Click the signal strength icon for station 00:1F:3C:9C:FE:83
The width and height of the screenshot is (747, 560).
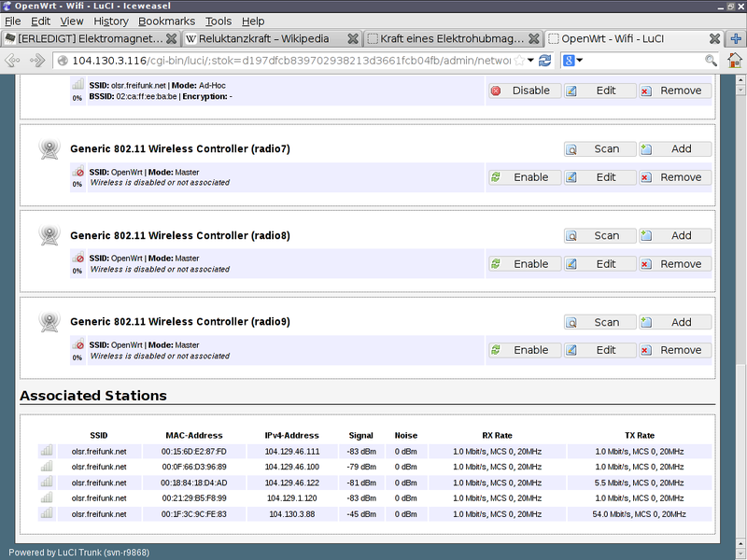47,513
